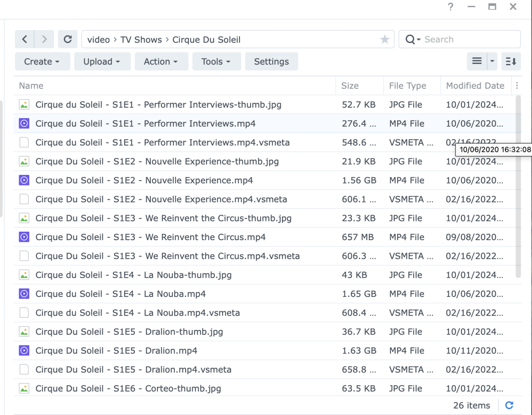Viewport: 532px width, 415px height.
Task: Toggle the favorite star for this folder
Action: tap(384, 39)
